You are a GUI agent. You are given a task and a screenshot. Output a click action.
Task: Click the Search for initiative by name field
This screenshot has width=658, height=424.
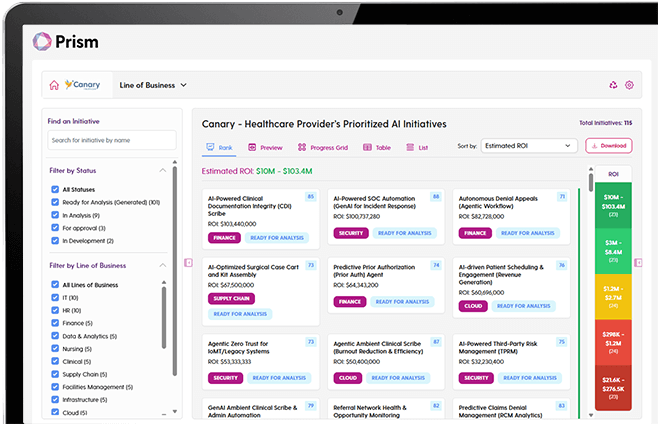[x=112, y=140]
